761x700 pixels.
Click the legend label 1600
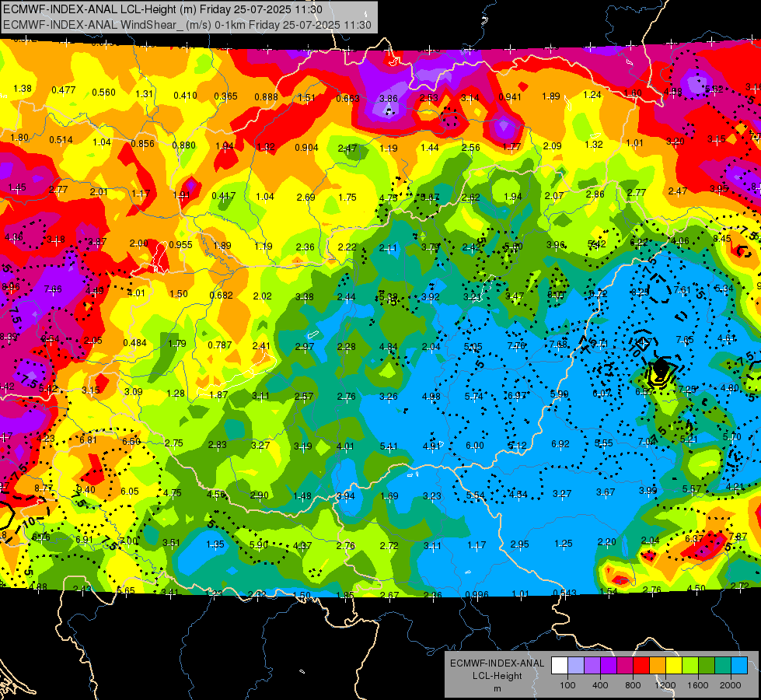(x=698, y=685)
